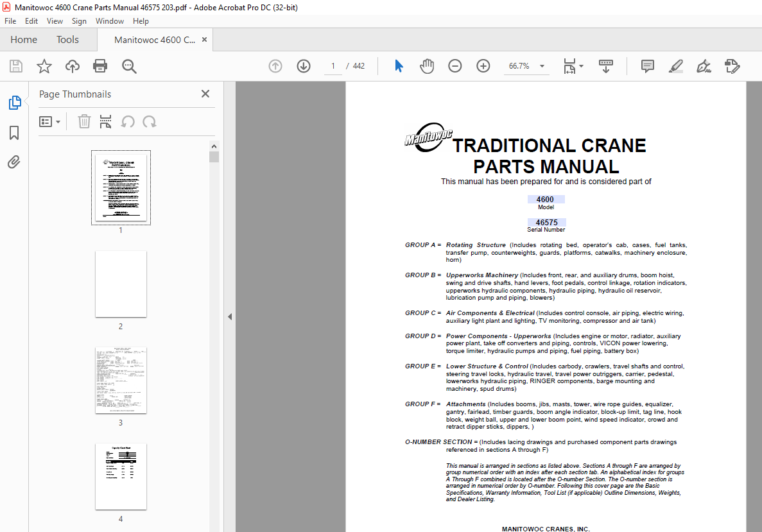Click the page number input field

pos(333,66)
